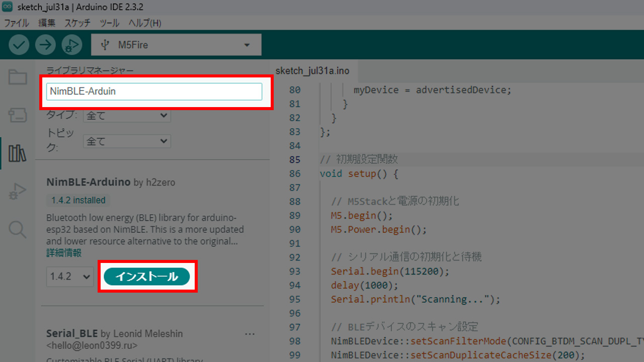Open the 1.4.2 version selector
Viewport: 644px width, 362px height.
(x=70, y=277)
